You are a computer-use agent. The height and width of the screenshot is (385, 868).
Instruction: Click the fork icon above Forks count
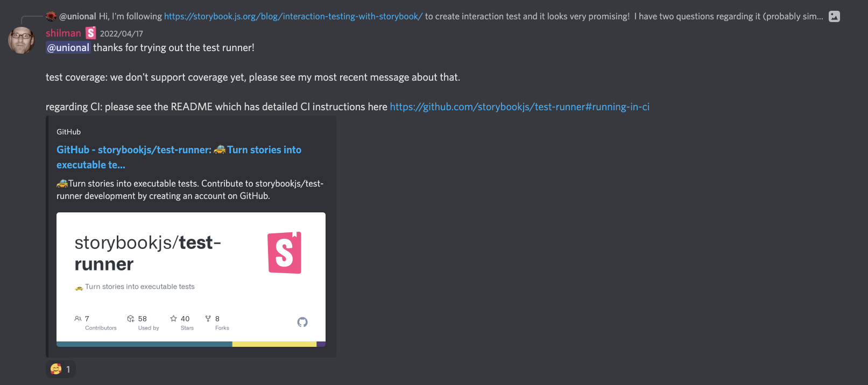pyautogui.click(x=208, y=318)
